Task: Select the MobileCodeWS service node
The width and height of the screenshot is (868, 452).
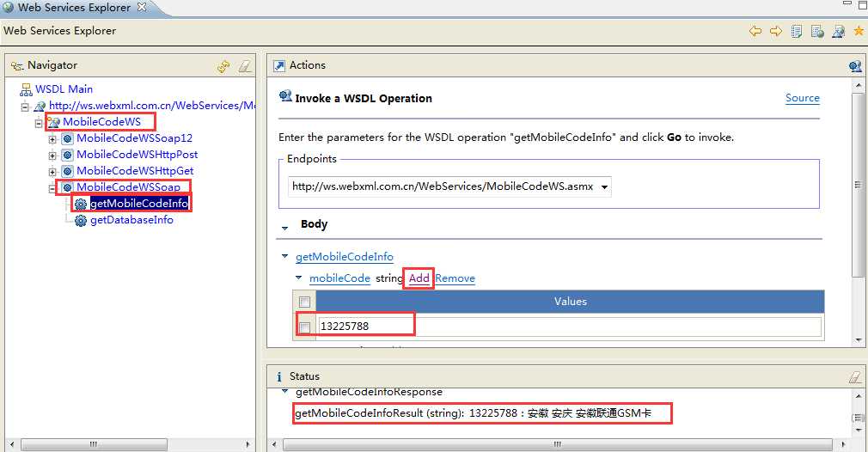Action: pyautogui.click(x=102, y=122)
